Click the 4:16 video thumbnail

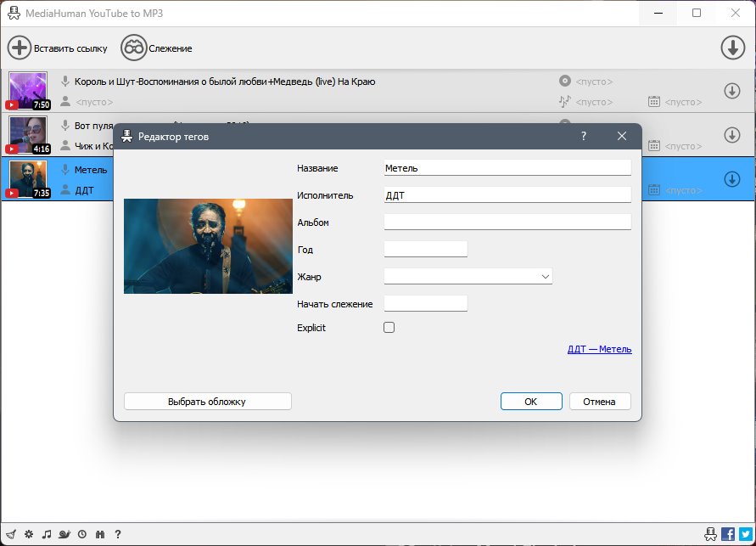click(28, 135)
